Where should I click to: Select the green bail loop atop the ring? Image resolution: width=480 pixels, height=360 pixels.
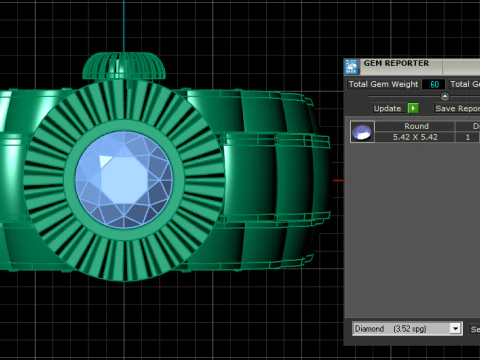click(124, 66)
